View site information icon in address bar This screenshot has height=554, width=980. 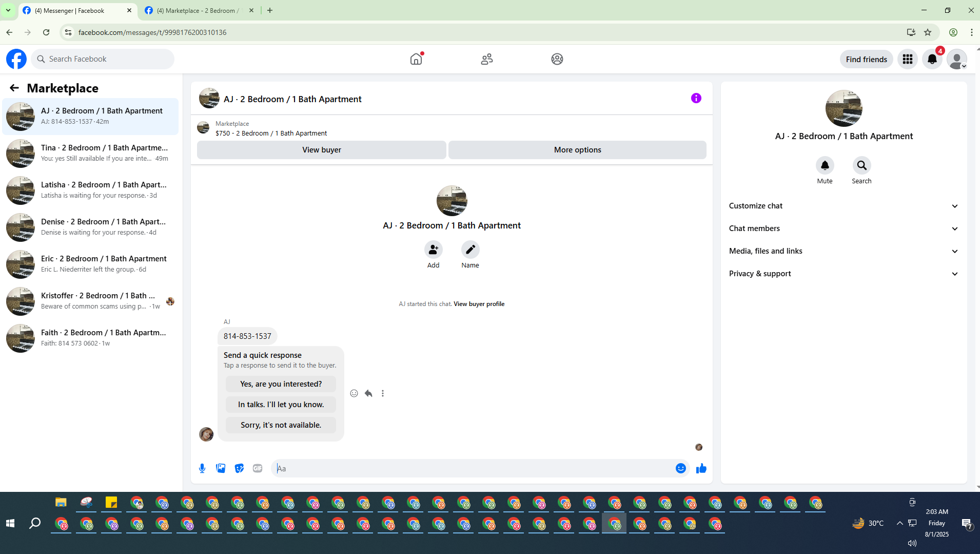(x=68, y=32)
